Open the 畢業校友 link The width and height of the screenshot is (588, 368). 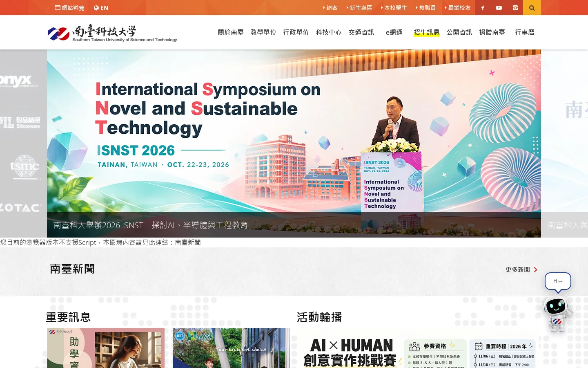click(458, 8)
